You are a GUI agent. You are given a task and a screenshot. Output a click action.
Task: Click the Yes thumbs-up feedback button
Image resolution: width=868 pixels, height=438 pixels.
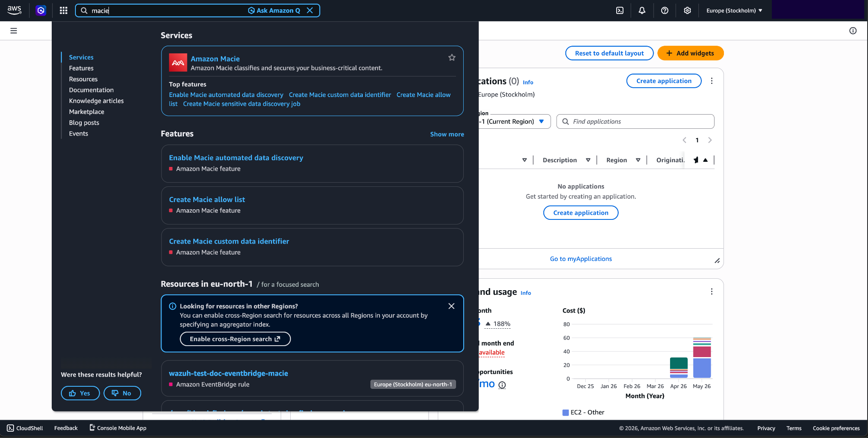(80, 393)
